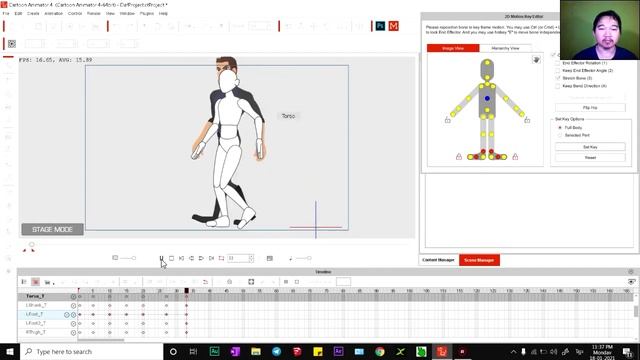This screenshot has width=640, height=360.
Task: Enable Keep Bend Direction checkbox
Action: (x=558, y=86)
